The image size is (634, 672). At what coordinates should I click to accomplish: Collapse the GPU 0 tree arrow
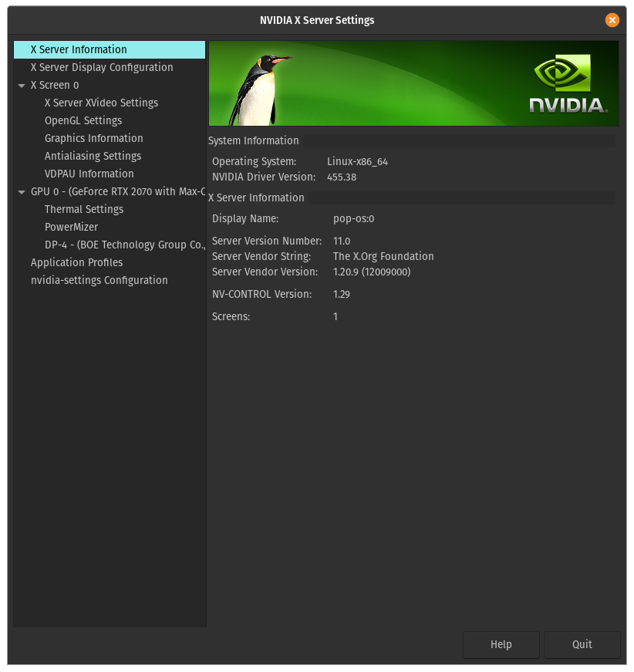(x=22, y=192)
